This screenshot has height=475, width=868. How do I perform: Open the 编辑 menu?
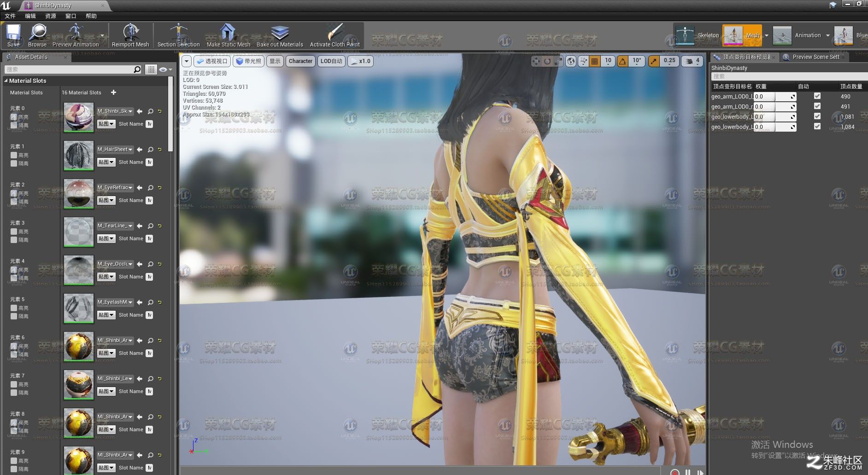(x=30, y=16)
